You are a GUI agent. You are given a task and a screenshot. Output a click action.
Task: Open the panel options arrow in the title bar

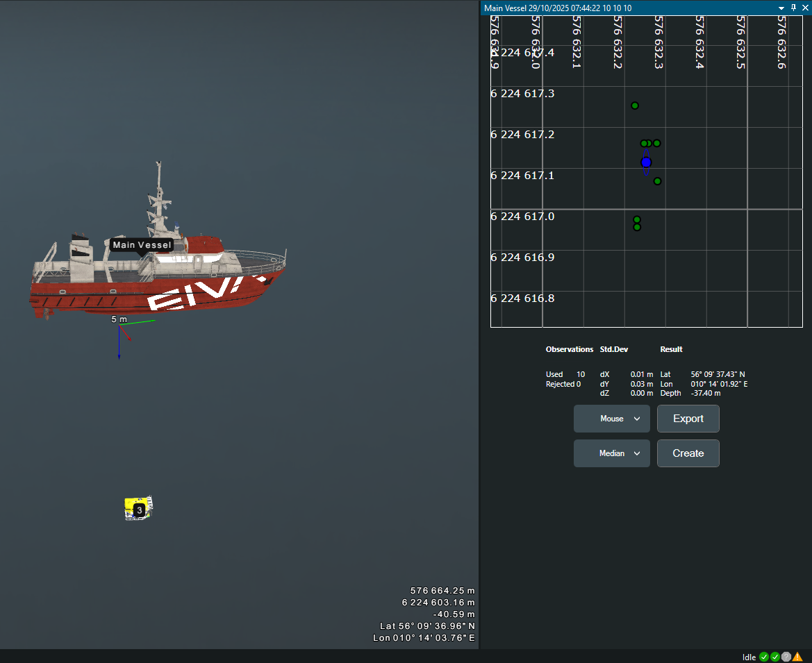[x=781, y=8]
